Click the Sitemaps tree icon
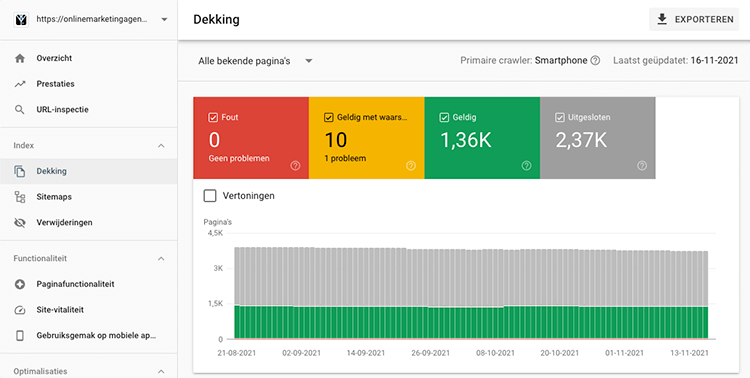 tap(20, 197)
